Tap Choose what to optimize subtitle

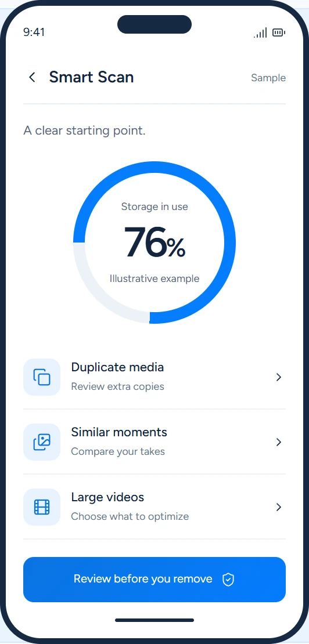[130, 516]
